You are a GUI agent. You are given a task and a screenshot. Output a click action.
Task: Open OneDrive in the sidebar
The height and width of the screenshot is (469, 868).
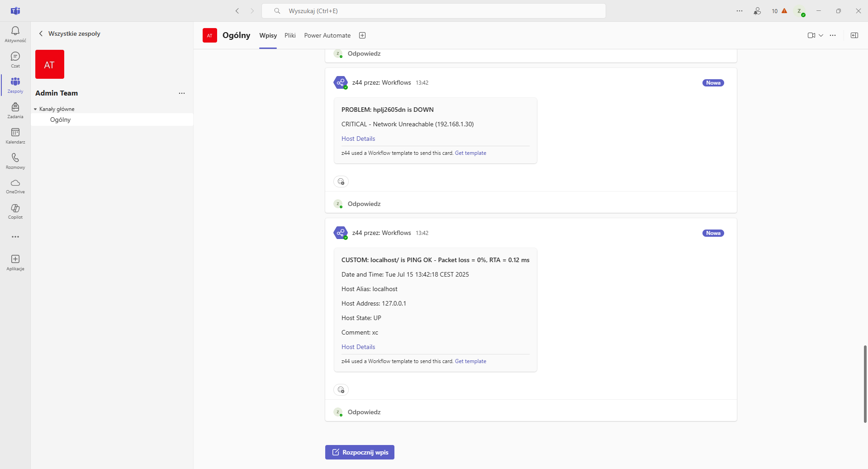15,186
